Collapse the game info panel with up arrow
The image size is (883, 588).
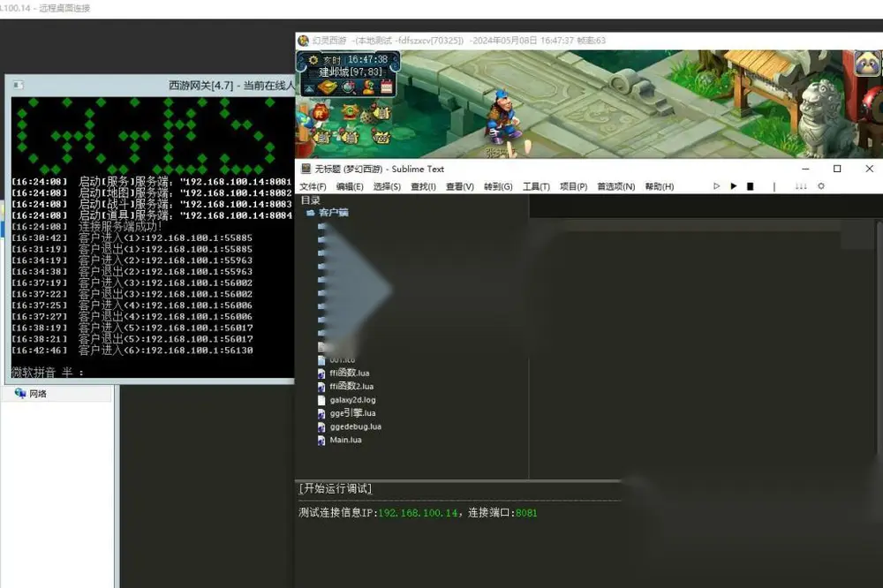pyautogui.click(x=309, y=89)
